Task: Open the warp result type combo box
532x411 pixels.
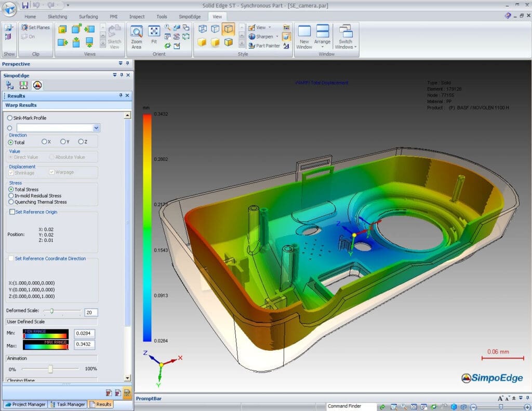Action: coord(96,128)
